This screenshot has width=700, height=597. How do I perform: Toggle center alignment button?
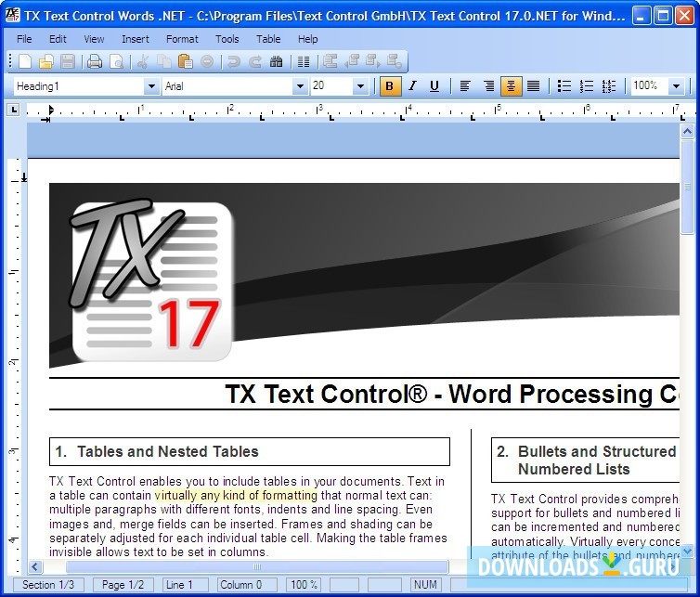[x=512, y=85]
